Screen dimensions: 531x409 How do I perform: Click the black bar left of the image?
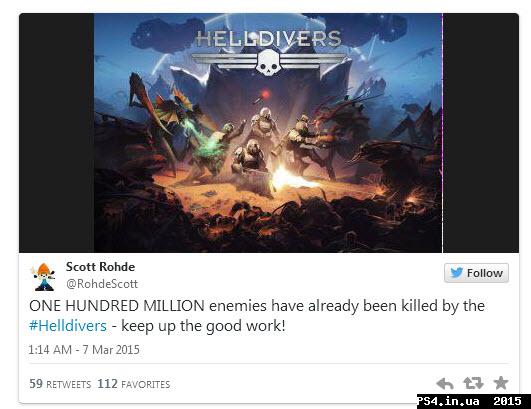click(x=57, y=133)
